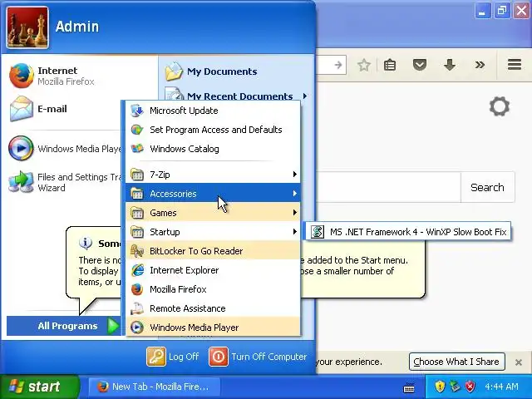
Task: Run MS .NET Framework 4 WinXP Slow Boot Fix
Action: (408, 232)
